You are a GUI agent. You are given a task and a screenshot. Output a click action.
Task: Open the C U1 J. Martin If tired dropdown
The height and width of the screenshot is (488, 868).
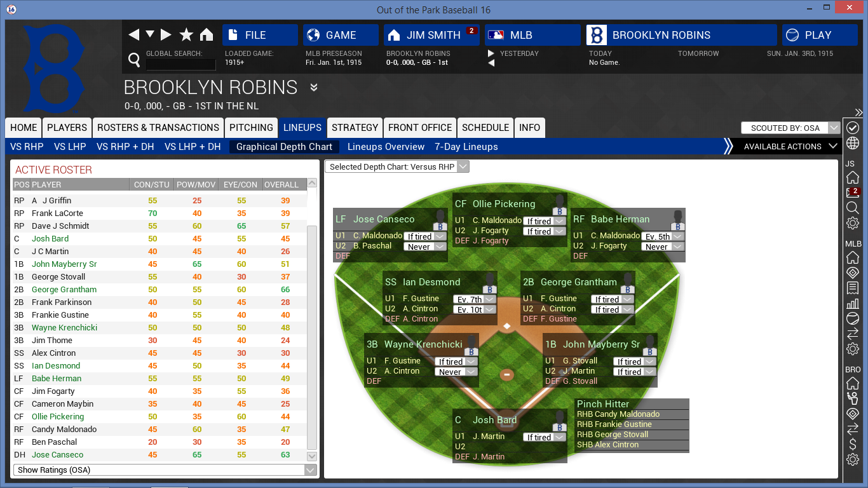point(545,437)
